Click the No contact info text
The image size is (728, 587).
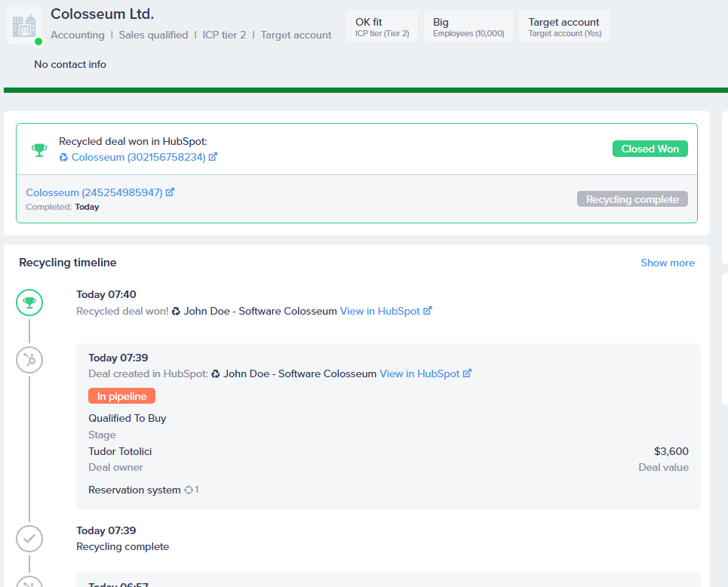70,65
